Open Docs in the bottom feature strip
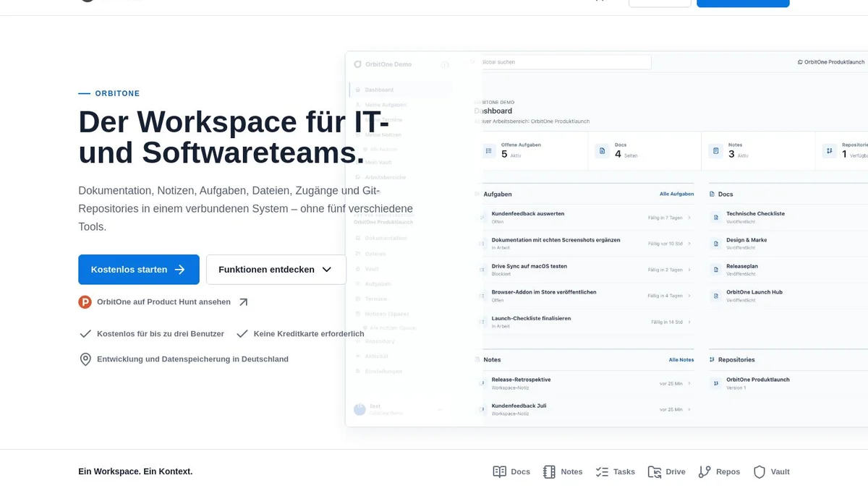The image size is (868, 488). click(511, 471)
